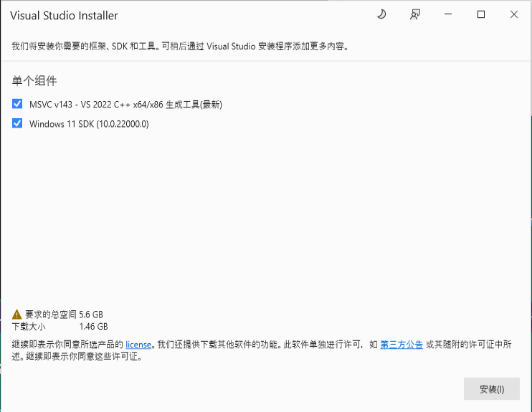Click the 要求的总空间 5.6 GB text
The height and width of the screenshot is (412, 532).
point(64,315)
